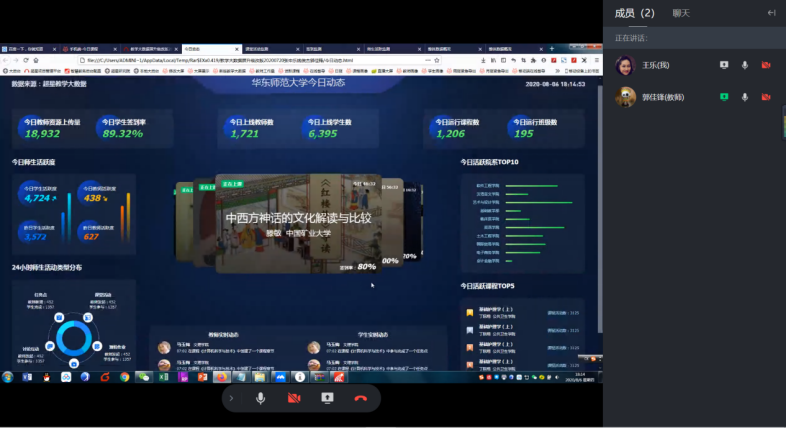Click 今日运行课程数 value 1,206

click(450, 134)
